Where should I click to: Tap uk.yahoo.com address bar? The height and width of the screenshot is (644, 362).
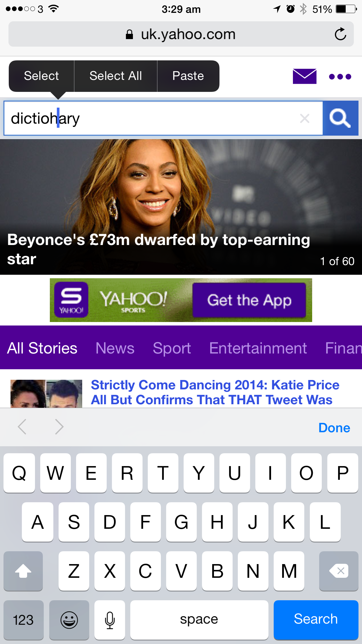[181, 34]
